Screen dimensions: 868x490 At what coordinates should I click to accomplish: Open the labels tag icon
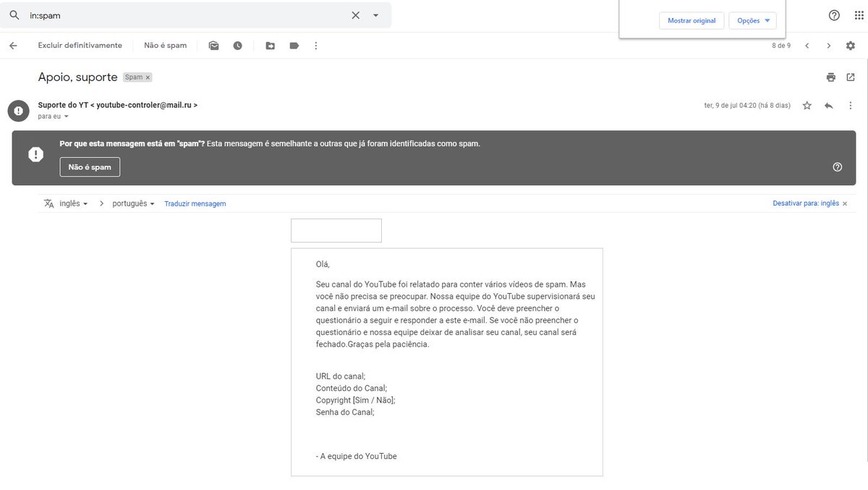(x=294, y=46)
